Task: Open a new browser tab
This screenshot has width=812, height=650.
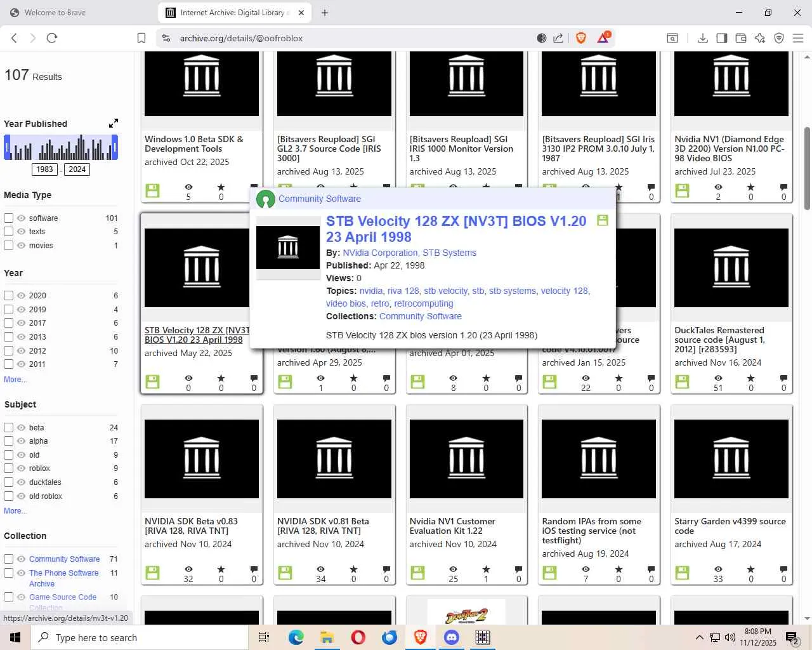Action: [325, 13]
